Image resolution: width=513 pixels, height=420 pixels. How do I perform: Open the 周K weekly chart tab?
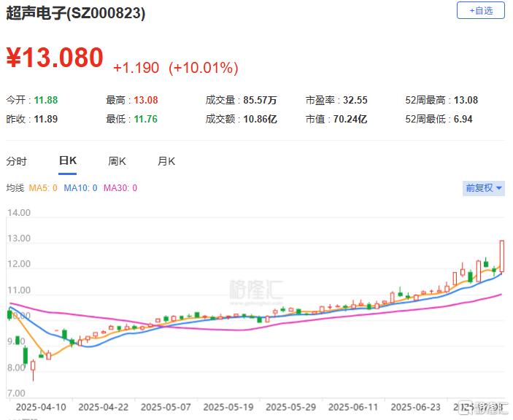[x=117, y=161]
